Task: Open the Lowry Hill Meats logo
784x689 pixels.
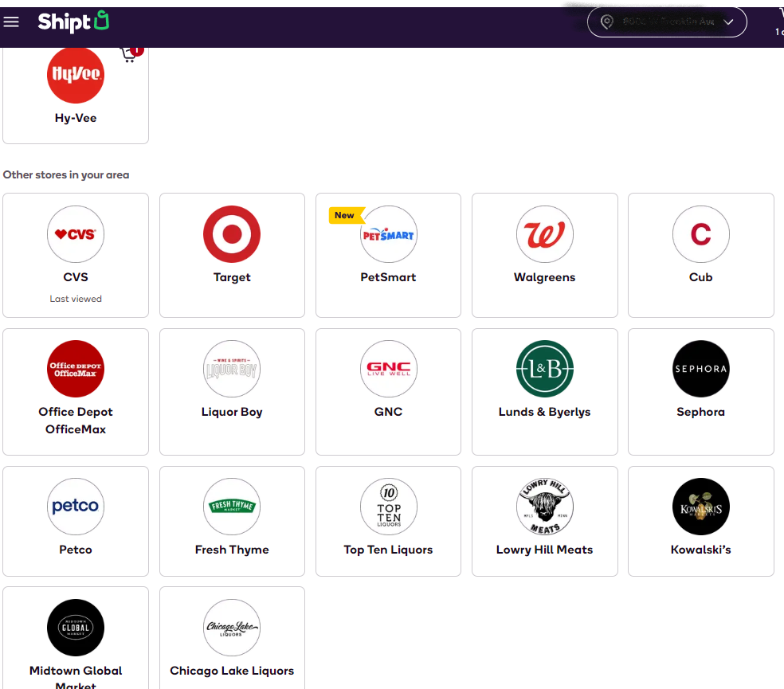Action: point(544,507)
